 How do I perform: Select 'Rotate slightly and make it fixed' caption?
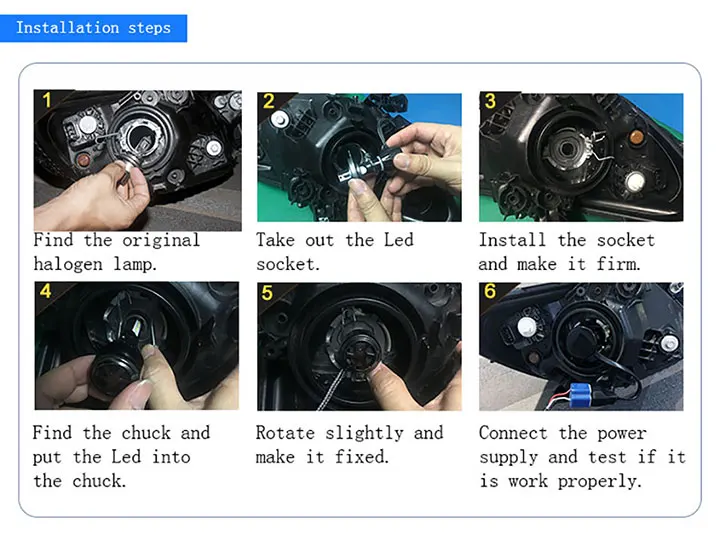pyautogui.click(x=349, y=445)
